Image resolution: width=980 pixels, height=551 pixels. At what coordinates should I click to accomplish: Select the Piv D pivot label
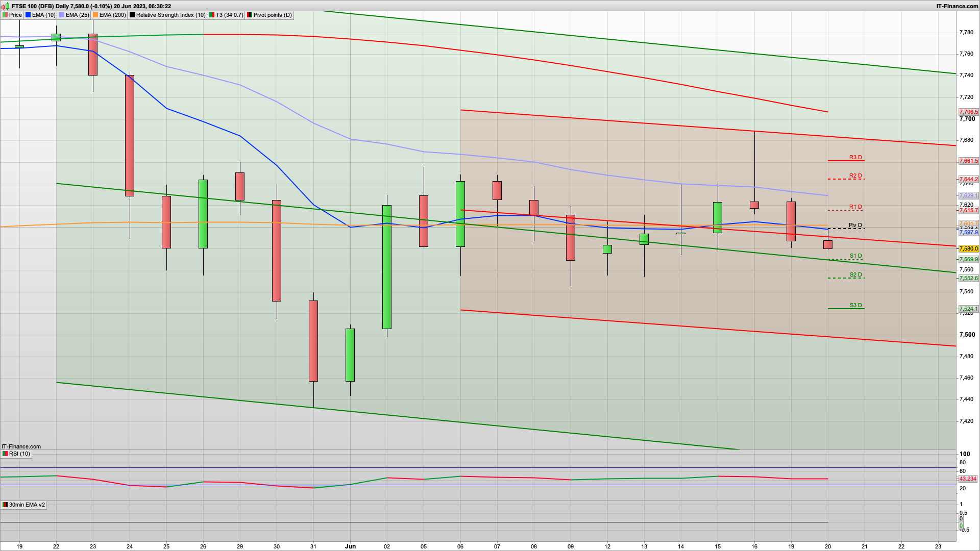point(855,225)
